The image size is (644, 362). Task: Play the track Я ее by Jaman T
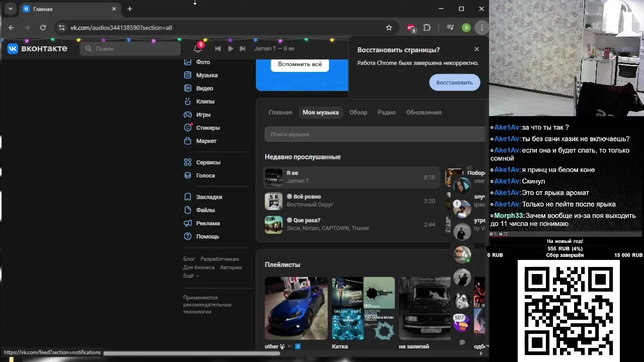point(351,177)
